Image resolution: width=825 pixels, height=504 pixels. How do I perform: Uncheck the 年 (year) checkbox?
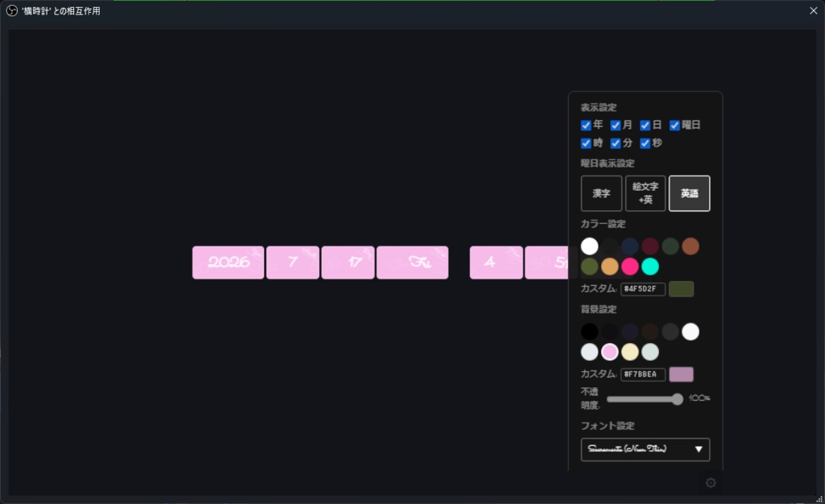[586, 125]
